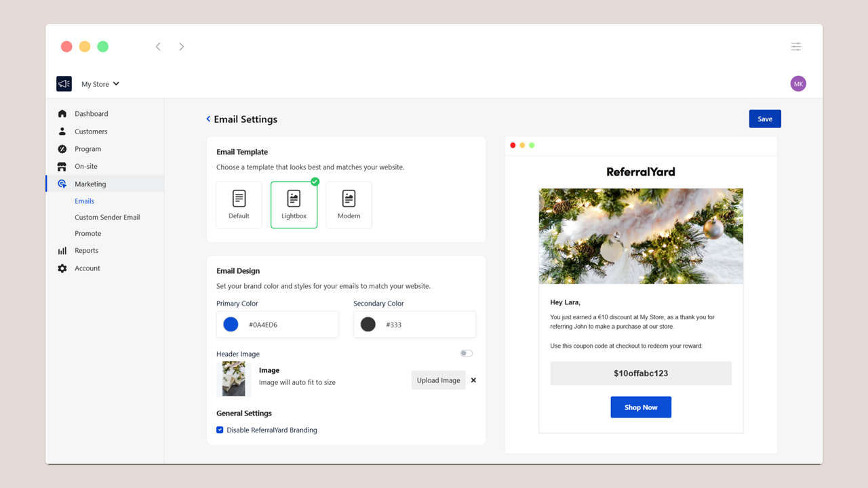Enable the Header Image toggle
Viewport: 868px width, 488px height.
point(466,353)
